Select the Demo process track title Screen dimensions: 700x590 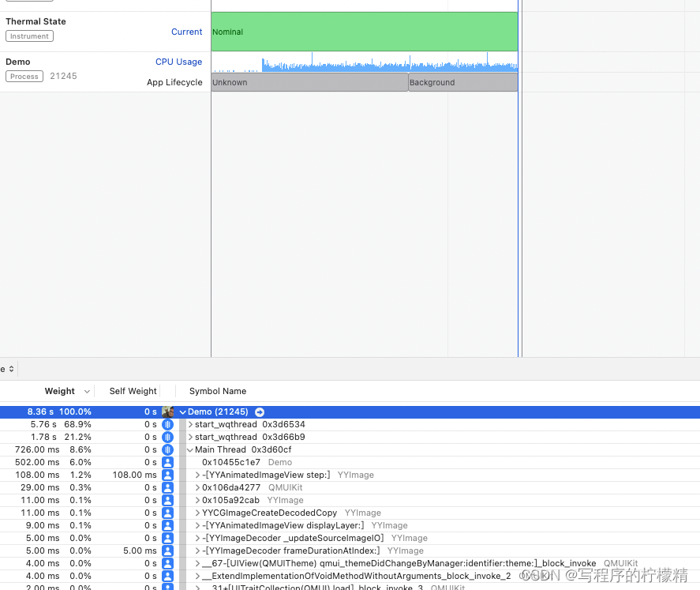click(18, 62)
